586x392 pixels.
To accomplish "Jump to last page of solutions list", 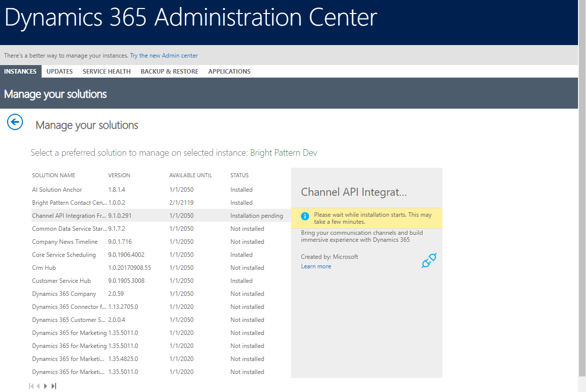I will pyautogui.click(x=54, y=386).
